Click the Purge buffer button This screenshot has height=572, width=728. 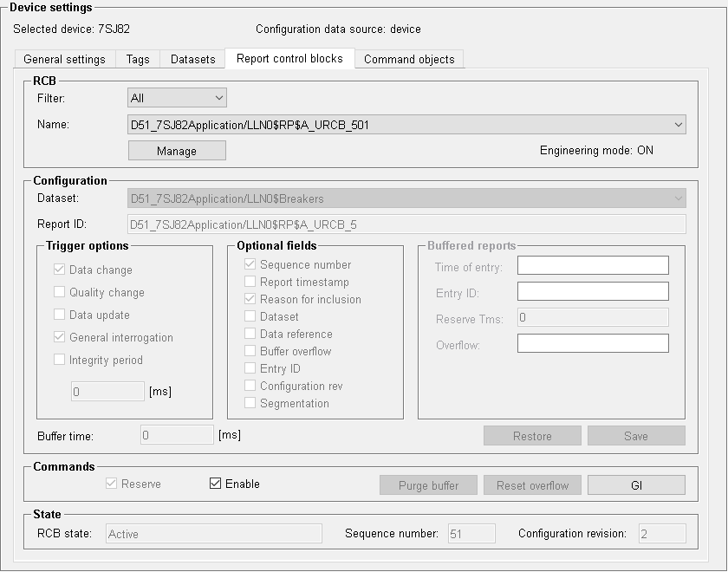428,485
